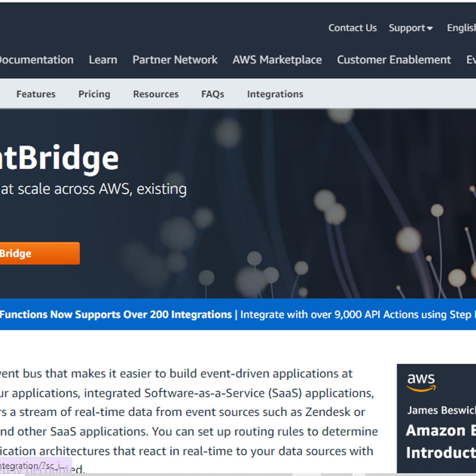The height and width of the screenshot is (476, 476).
Task: Click text 'integrated Software-as-a-Service (SaaS) applications'
Action: point(229,393)
